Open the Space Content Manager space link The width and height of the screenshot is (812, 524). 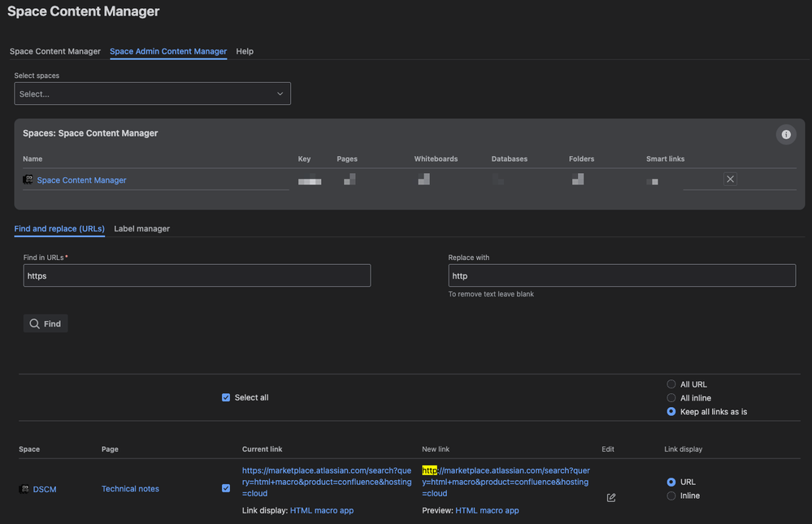81,180
